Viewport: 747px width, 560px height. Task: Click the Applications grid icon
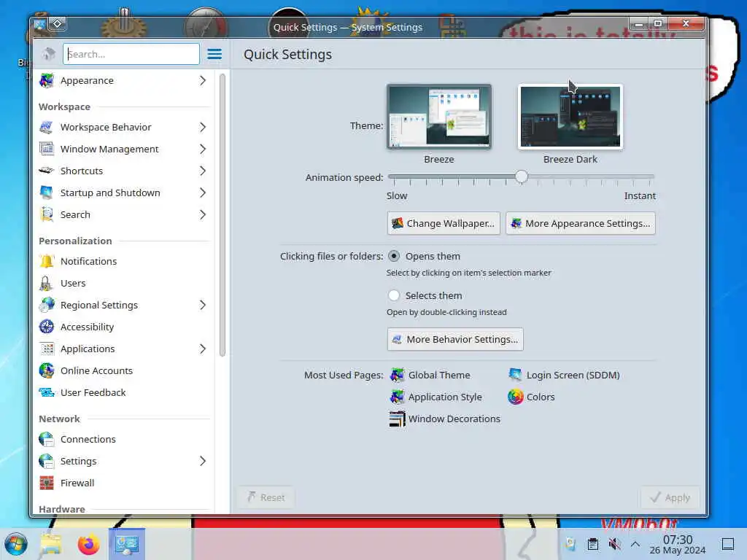pyautogui.click(x=47, y=349)
